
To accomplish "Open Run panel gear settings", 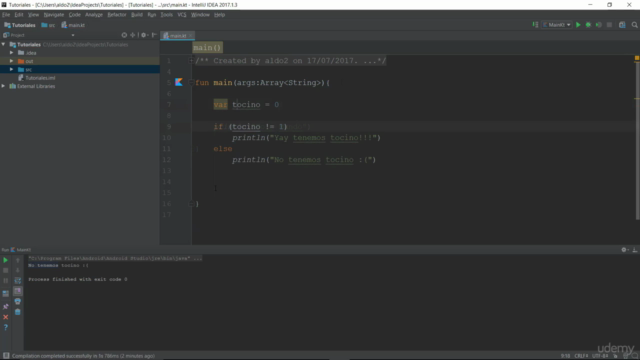I will pos(624,250).
